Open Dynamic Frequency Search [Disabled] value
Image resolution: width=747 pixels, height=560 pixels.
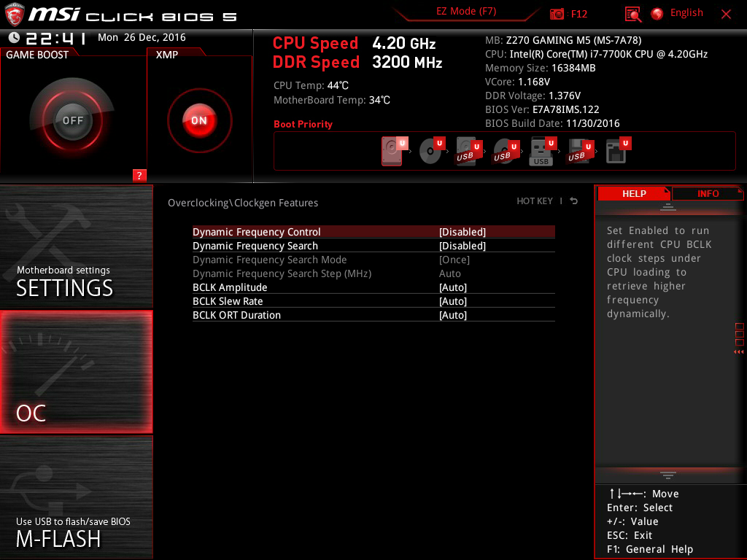pyautogui.click(x=462, y=246)
